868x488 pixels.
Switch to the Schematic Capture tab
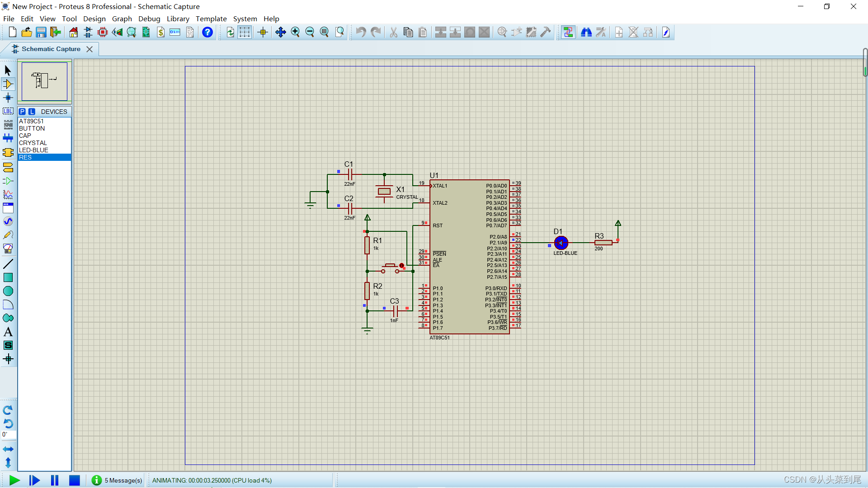click(51, 49)
